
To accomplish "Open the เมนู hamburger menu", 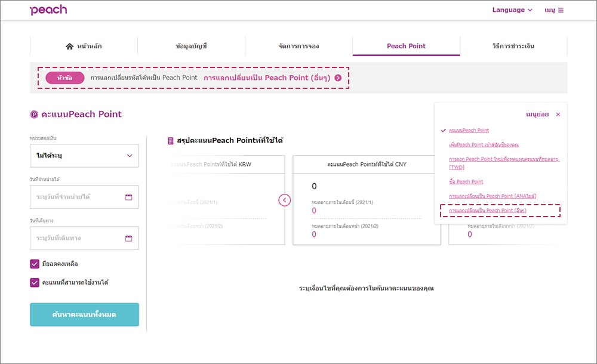I will (x=554, y=10).
